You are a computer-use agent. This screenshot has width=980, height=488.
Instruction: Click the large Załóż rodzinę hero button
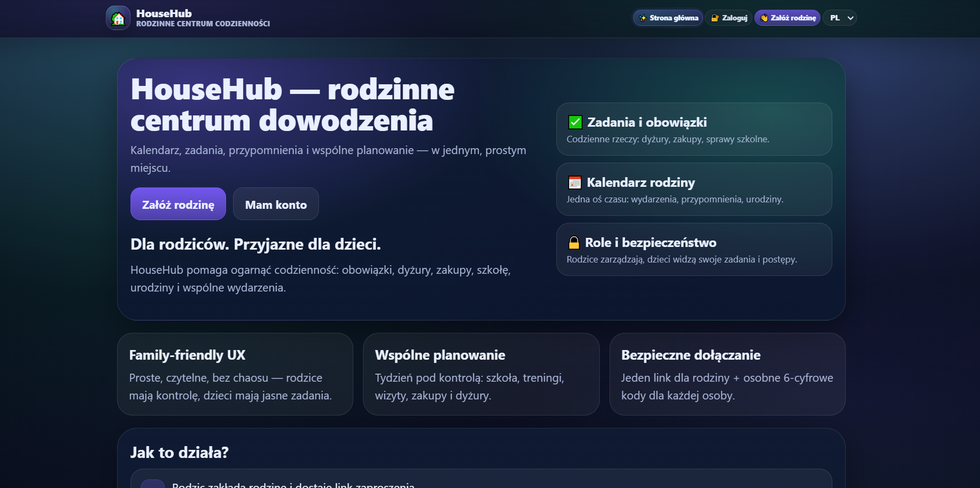coord(178,204)
